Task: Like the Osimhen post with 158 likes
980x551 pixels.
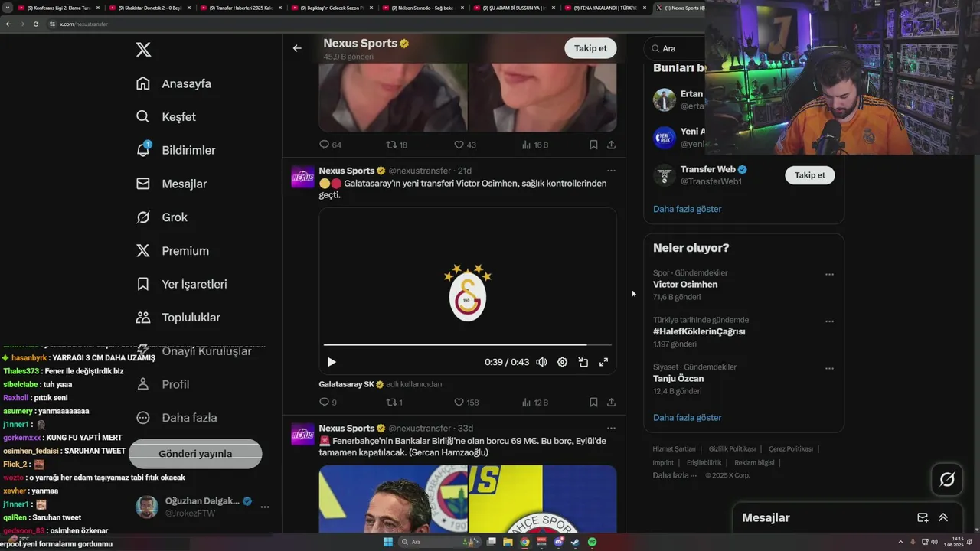Action: click(466, 403)
